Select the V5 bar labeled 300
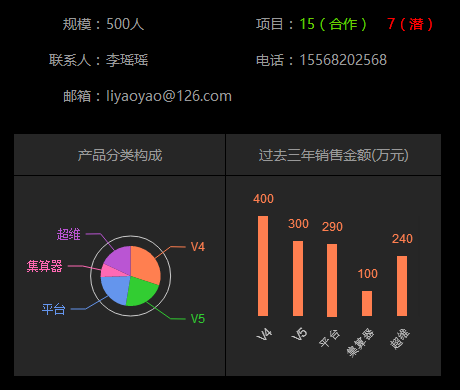 pos(298,278)
